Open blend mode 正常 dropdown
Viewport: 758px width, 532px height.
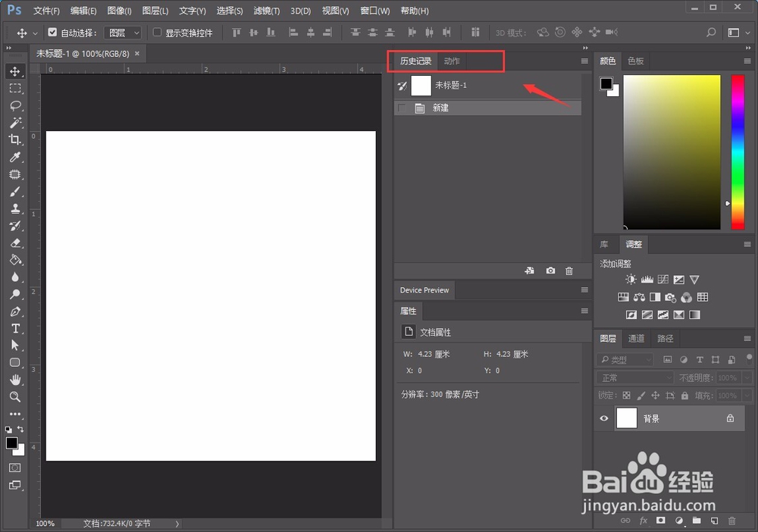634,377
